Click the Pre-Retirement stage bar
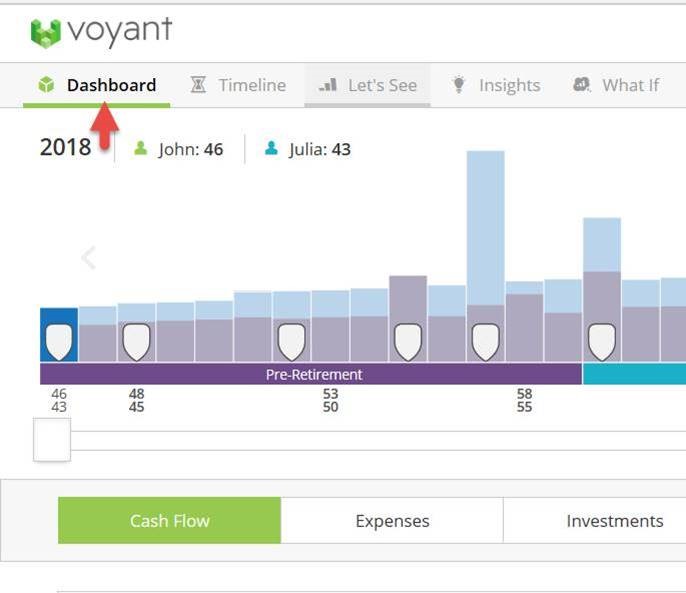Viewport: 686px width, 593px height. pos(311,374)
